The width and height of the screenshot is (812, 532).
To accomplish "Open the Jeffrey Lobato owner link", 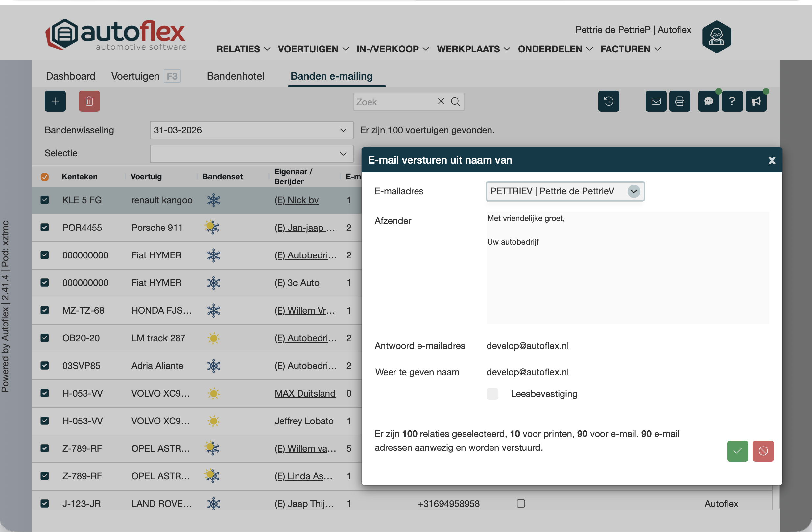I will tap(304, 421).
